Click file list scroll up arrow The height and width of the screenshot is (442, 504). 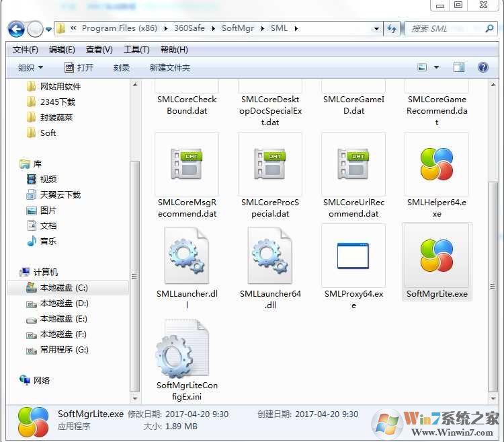point(493,85)
